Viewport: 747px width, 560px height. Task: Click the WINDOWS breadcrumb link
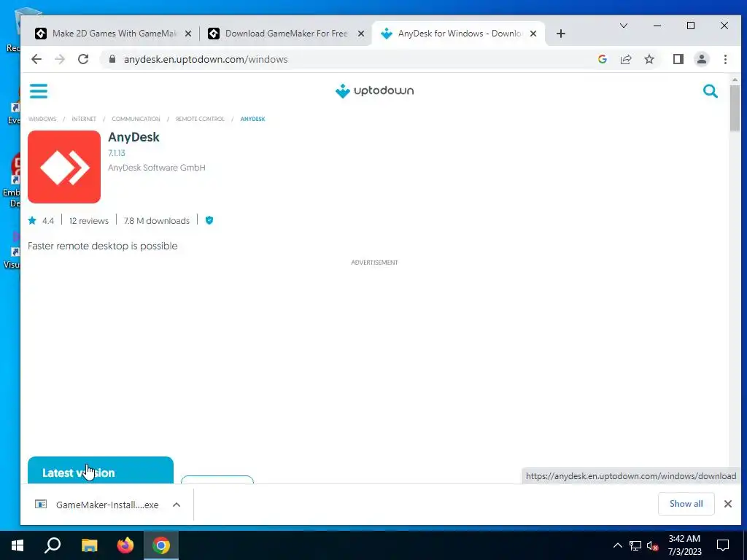(x=42, y=119)
